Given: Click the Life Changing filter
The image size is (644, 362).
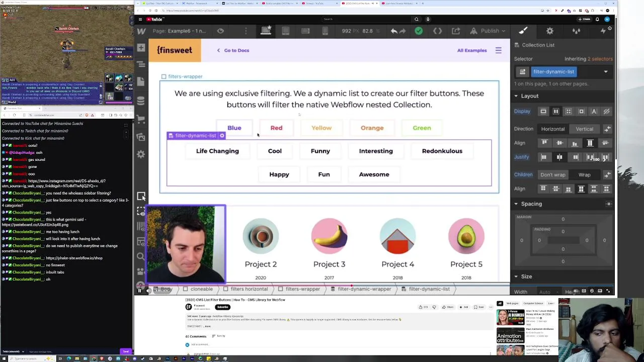Looking at the screenshot, I should point(217,151).
